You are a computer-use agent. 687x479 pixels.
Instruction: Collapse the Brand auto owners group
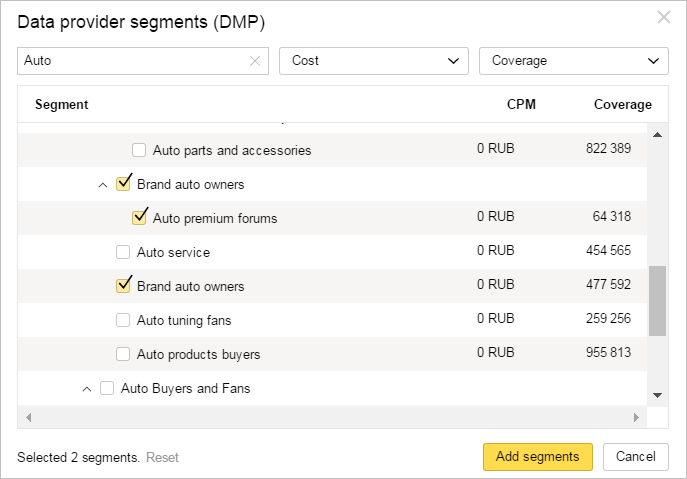click(x=103, y=185)
